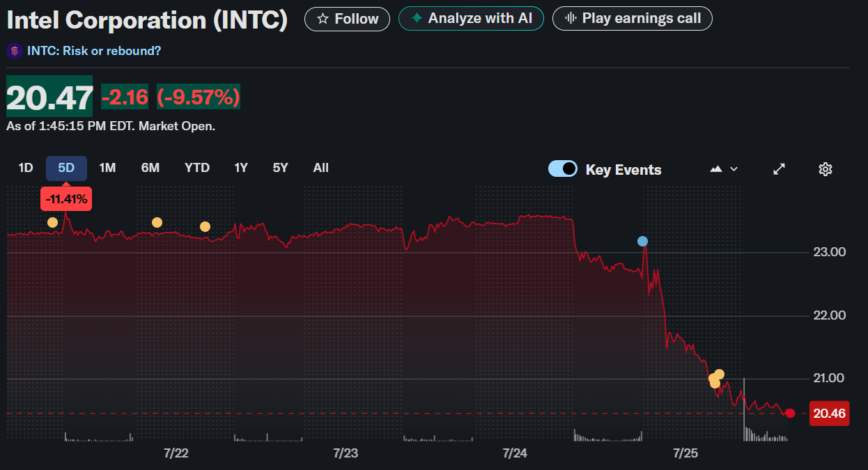Screen dimensions: 868x470
Task: Click the 7/22 date axis label
Action: [176, 454]
